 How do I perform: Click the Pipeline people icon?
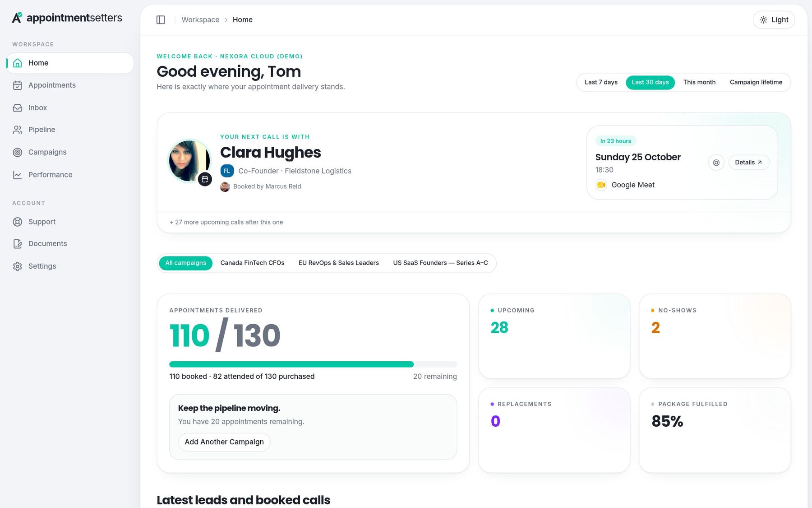[18, 130]
